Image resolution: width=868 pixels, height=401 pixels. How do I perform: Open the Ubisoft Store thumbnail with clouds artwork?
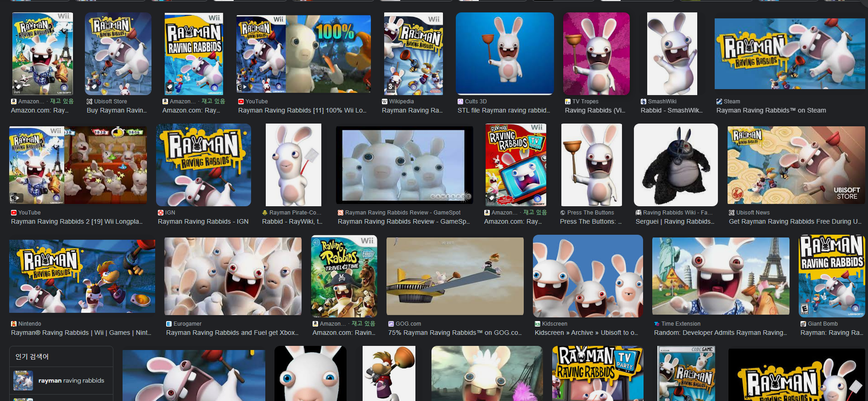[x=796, y=165]
